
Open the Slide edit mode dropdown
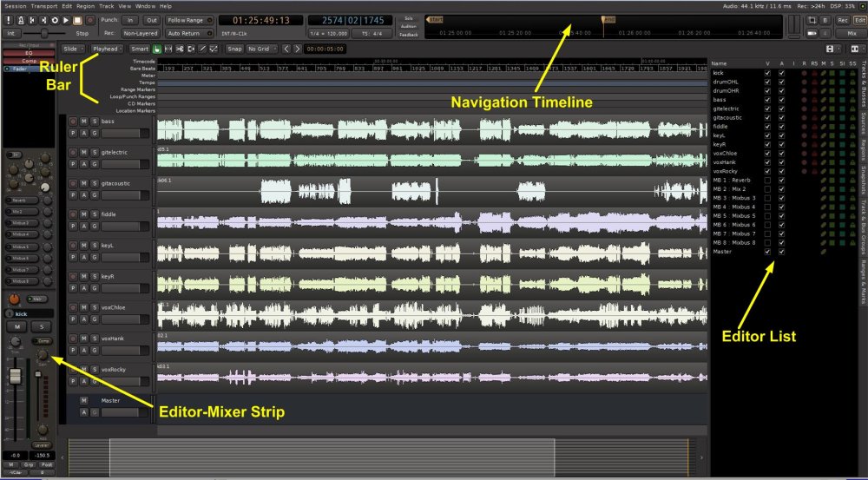[x=74, y=49]
